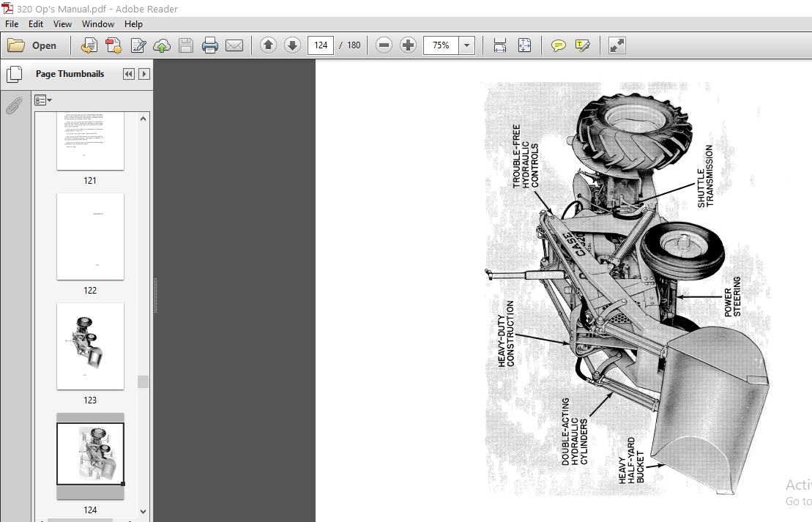Image resolution: width=812 pixels, height=522 pixels.
Task: Select page 121 thumbnail
Action: coord(90,141)
